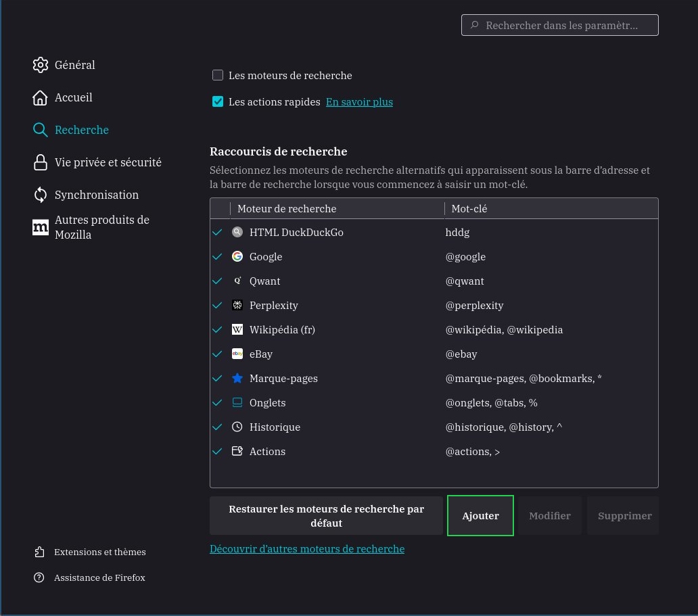Disable the Les actions rapides checkbox

point(218,101)
